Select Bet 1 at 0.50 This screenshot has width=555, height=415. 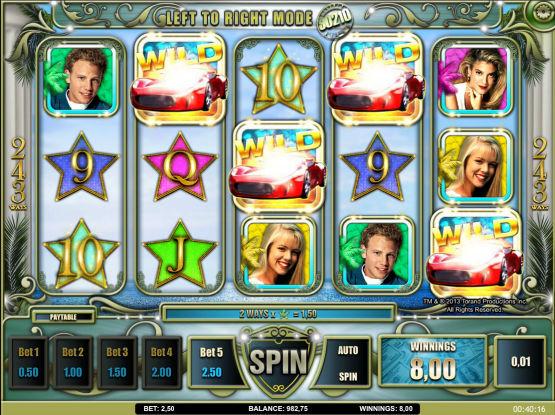[x=28, y=362]
